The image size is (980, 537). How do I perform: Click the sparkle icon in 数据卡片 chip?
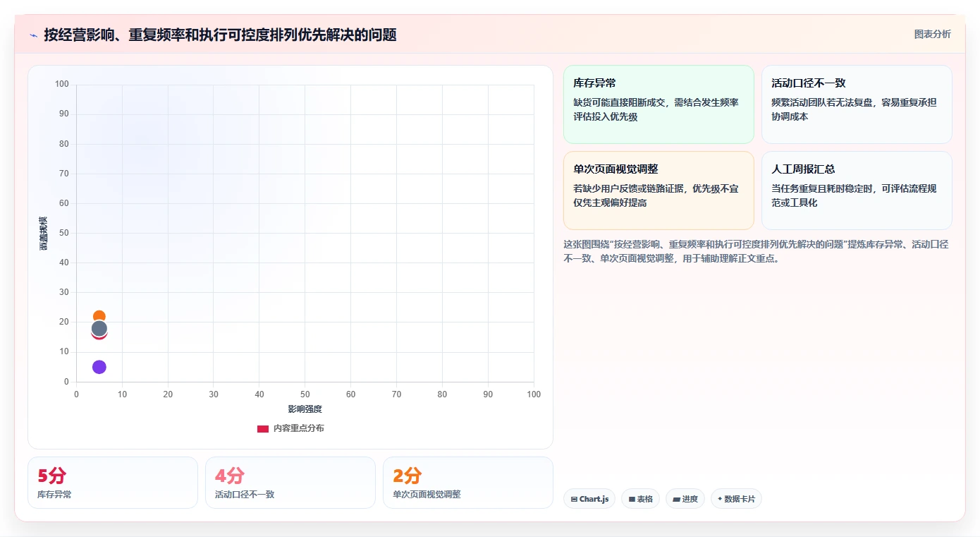tap(720, 499)
